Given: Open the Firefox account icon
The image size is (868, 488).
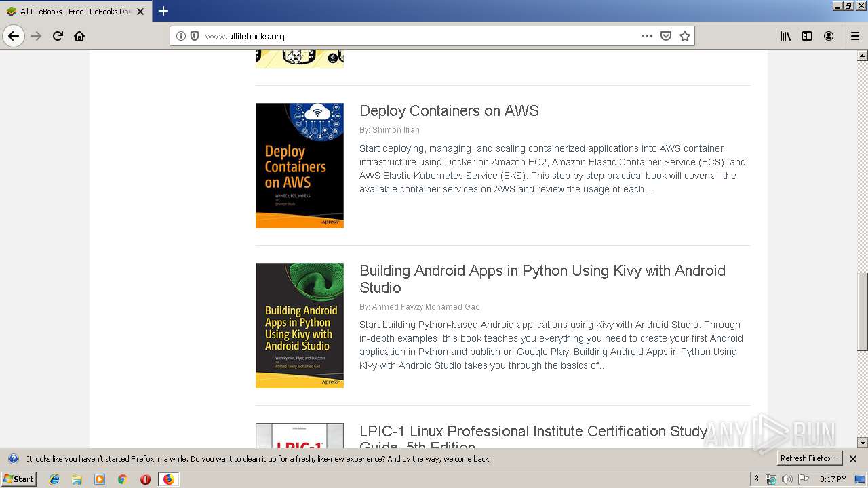Looking at the screenshot, I should click(x=829, y=36).
